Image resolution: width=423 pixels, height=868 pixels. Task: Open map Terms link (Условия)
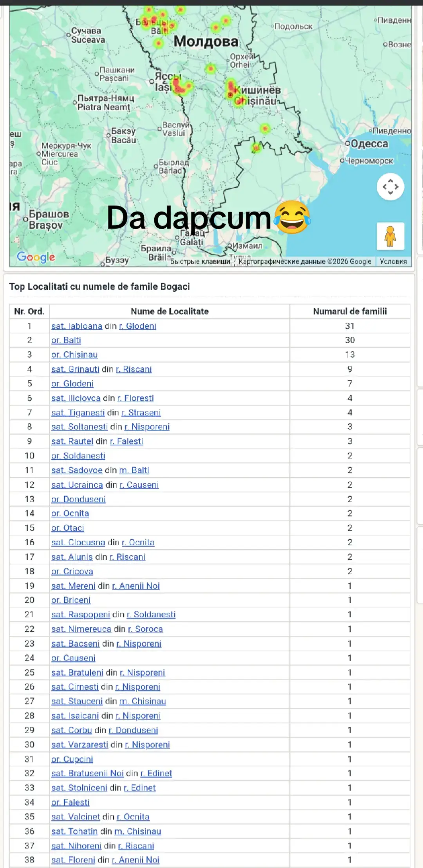393,261
